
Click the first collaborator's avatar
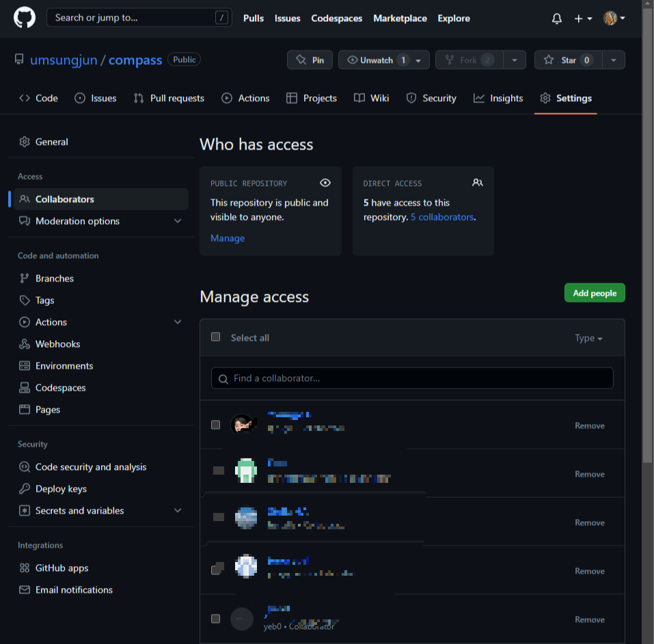coord(243,425)
